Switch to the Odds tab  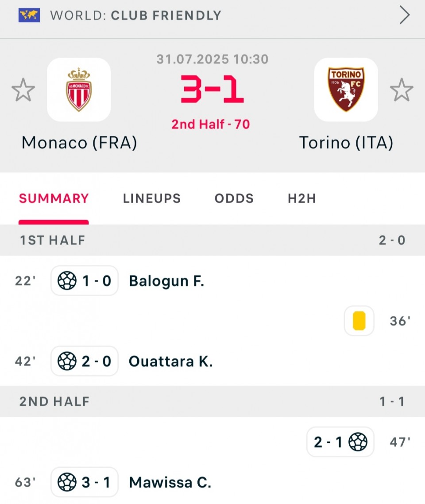pyautogui.click(x=234, y=198)
